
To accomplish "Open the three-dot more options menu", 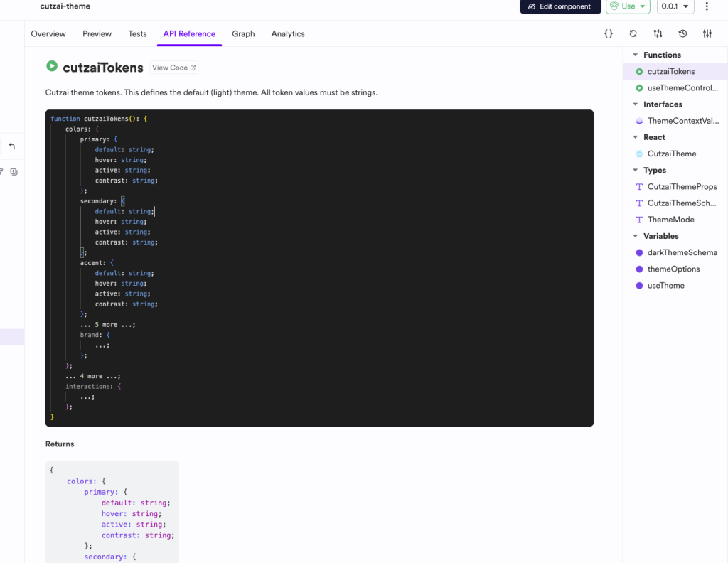I will [x=707, y=6].
